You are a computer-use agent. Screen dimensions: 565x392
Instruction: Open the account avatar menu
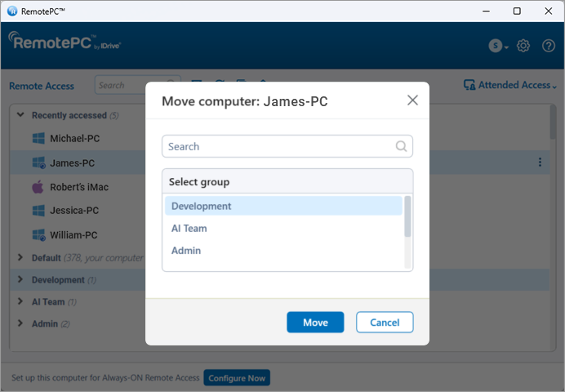(496, 46)
